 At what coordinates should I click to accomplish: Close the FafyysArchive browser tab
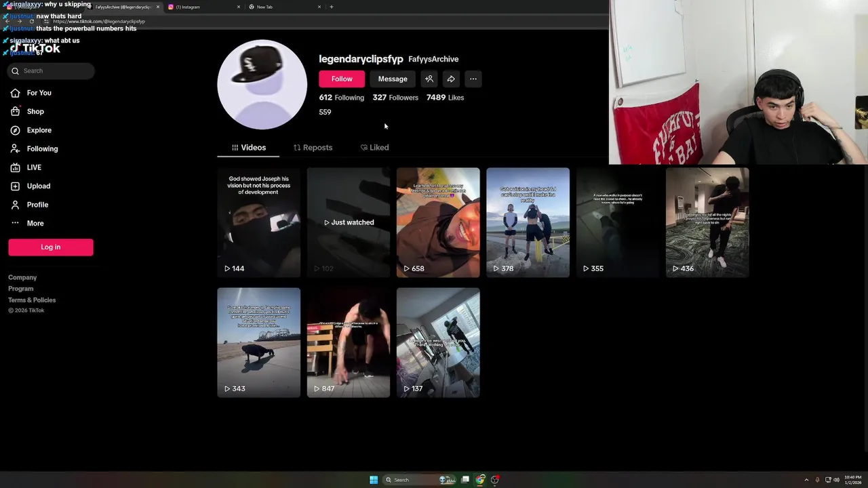tap(158, 7)
